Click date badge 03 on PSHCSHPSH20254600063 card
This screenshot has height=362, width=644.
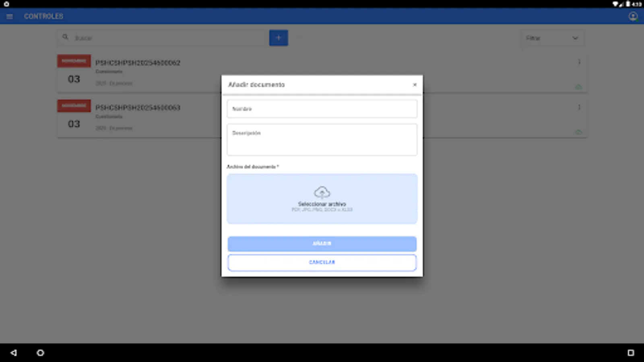pyautogui.click(x=74, y=118)
